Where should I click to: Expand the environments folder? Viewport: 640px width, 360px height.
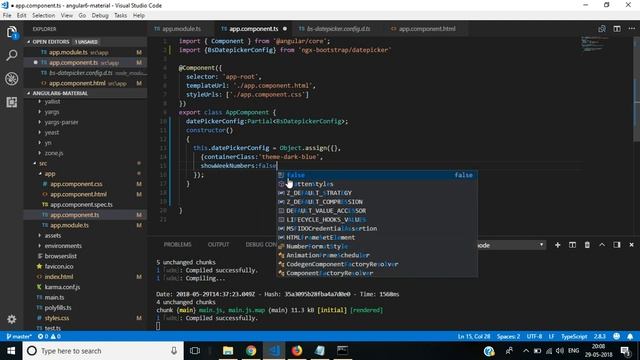tap(63, 246)
